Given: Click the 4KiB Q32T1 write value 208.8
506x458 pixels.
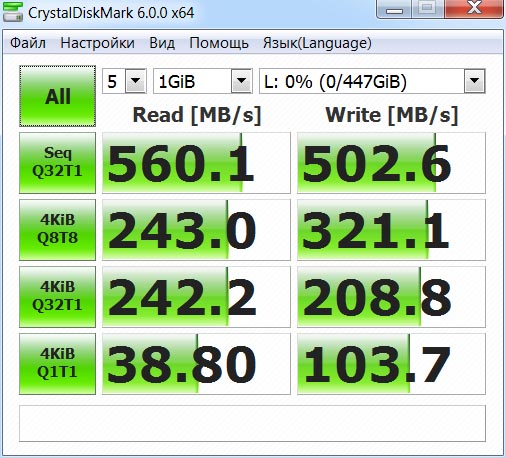Looking at the screenshot, I should click(x=391, y=297).
